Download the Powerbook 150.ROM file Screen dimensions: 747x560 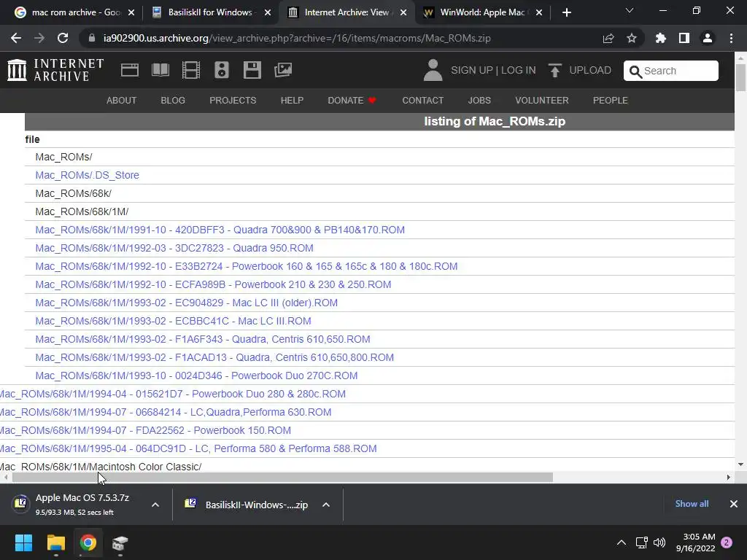(x=145, y=430)
